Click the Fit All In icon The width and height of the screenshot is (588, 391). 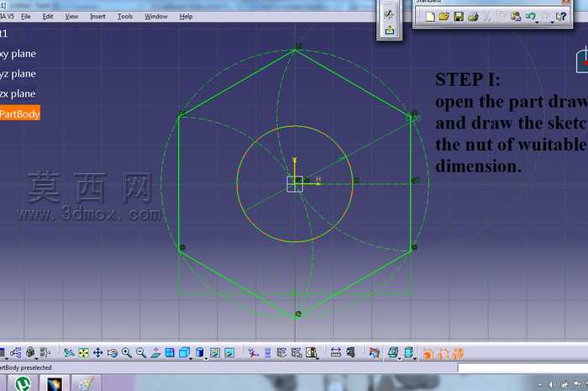tap(83, 352)
